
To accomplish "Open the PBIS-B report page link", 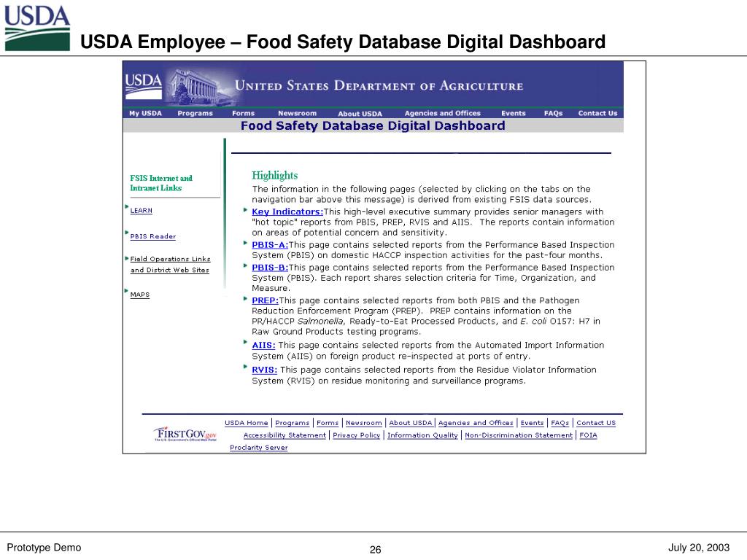I will coord(270,268).
